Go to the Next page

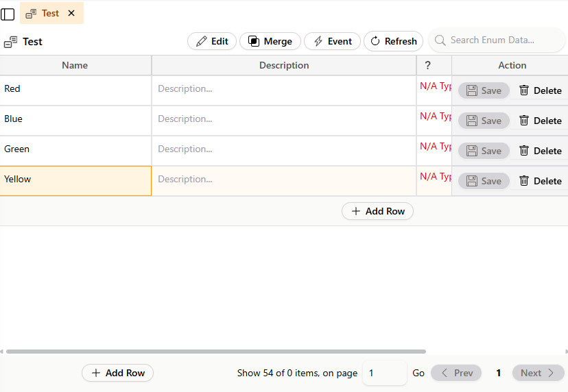(x=539, y=373)
